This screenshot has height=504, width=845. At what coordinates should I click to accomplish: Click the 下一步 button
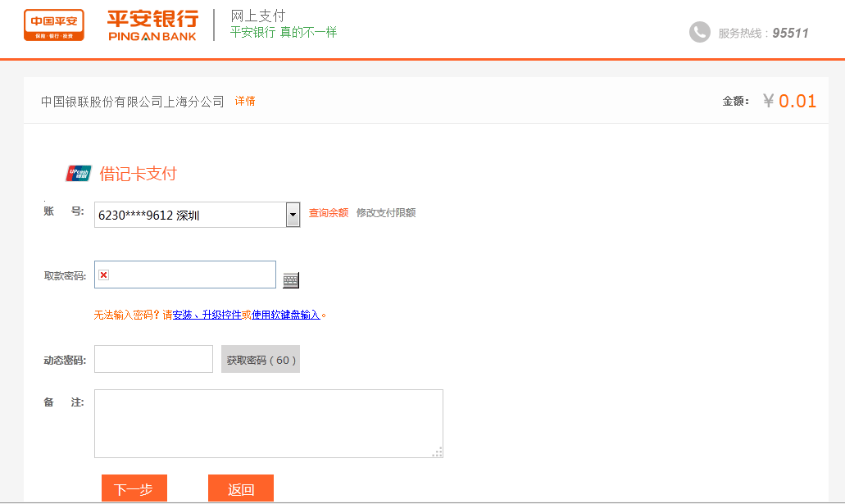tap(134, 488)
